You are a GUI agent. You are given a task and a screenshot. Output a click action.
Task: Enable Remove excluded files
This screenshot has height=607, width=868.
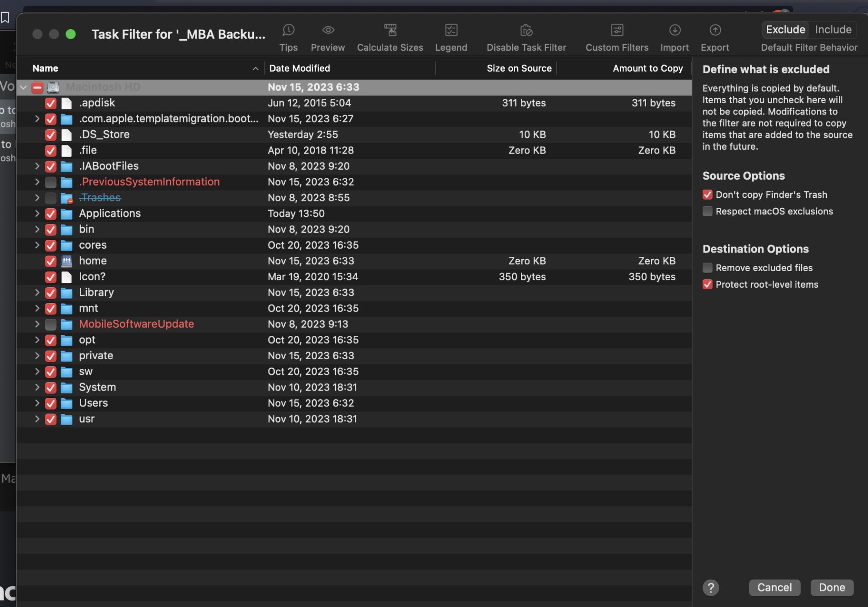pyautogui.click(x=707, y=268)
